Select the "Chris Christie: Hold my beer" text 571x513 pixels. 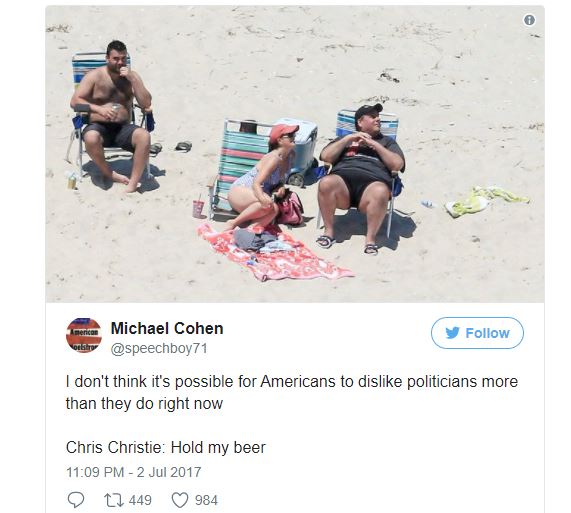point(166,447)
